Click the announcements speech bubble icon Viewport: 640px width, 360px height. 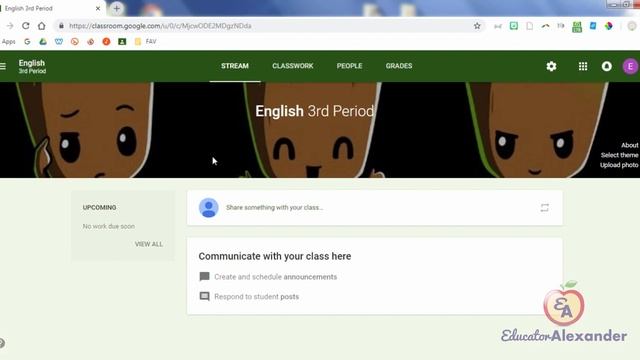[x=204, y=277]
